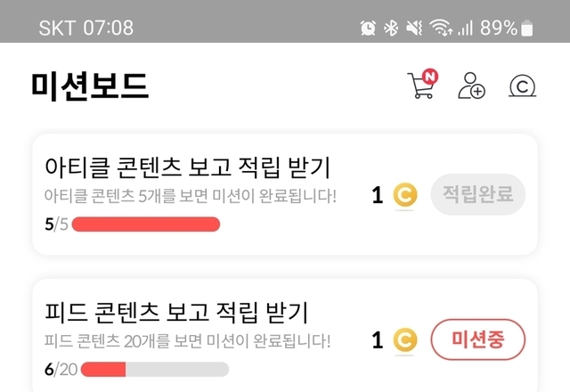Tap the 피드 콘텐츠 20개 description text
The width and height of the screenshot is (570, 392).
coord(188,340)
